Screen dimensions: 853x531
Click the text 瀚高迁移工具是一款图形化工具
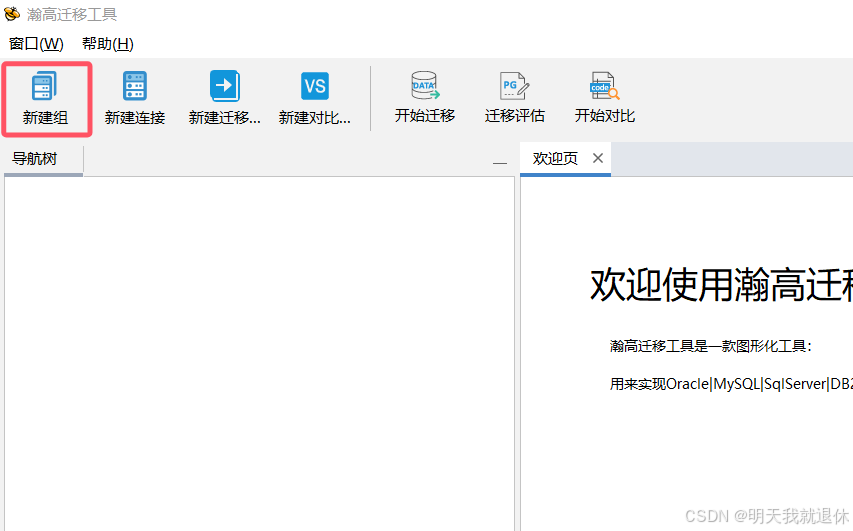point(711,346)
